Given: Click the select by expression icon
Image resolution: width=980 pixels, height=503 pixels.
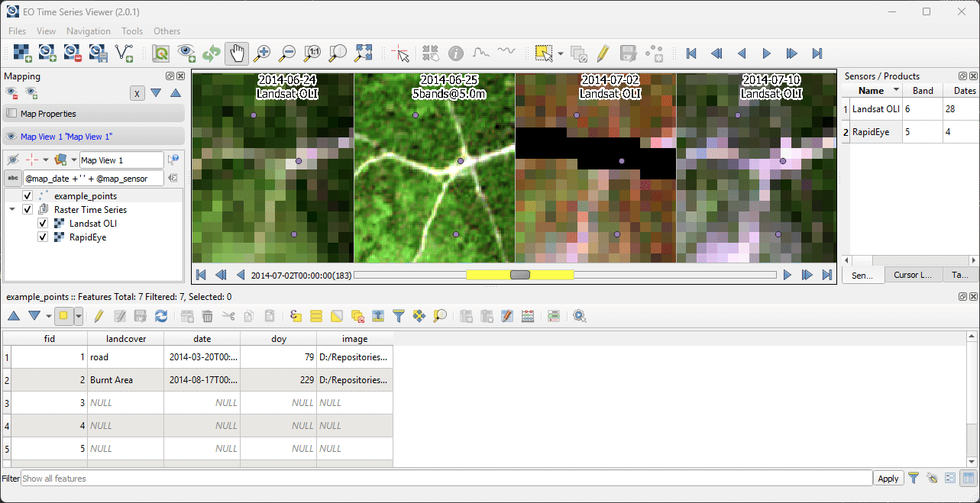Looking at the screenshot, I should point(296,316).
